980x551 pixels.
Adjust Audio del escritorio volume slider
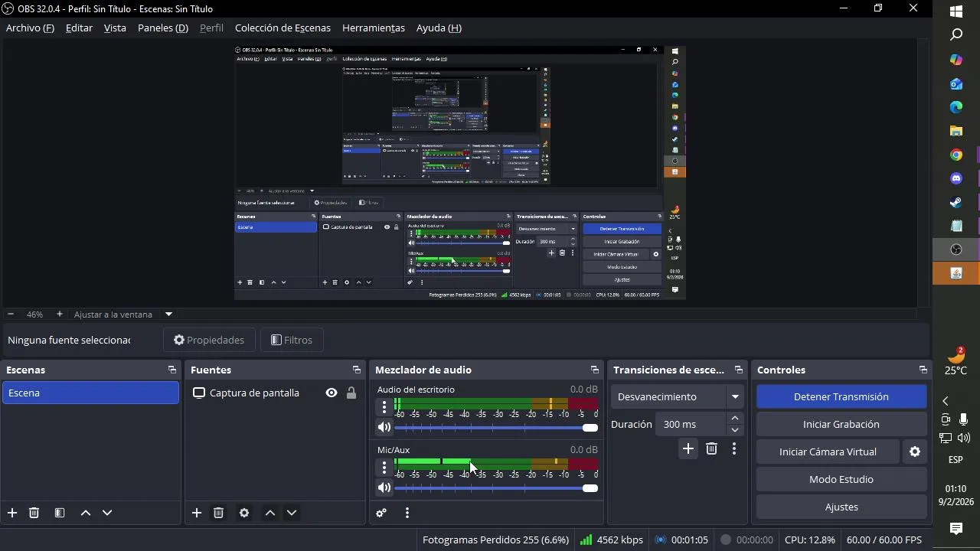pos(495,427)
